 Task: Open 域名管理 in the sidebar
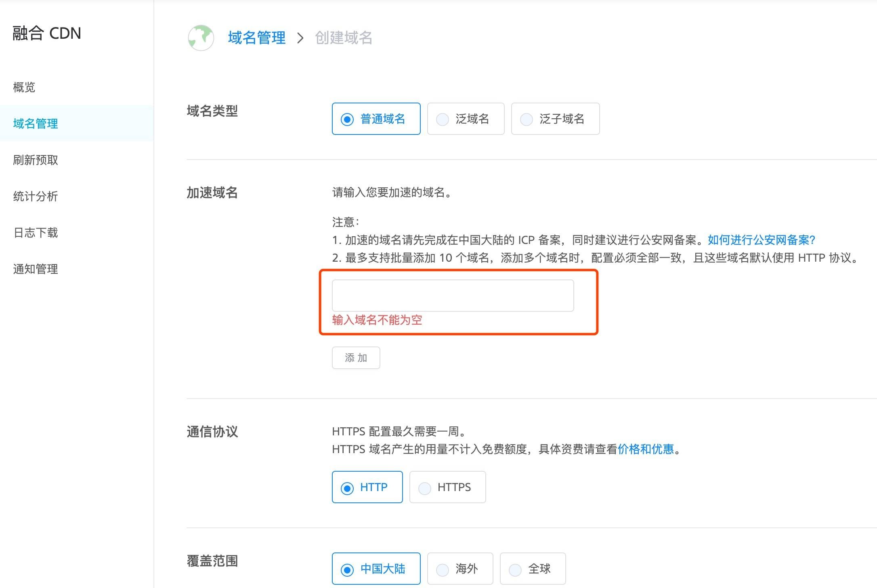click(77, 123)
